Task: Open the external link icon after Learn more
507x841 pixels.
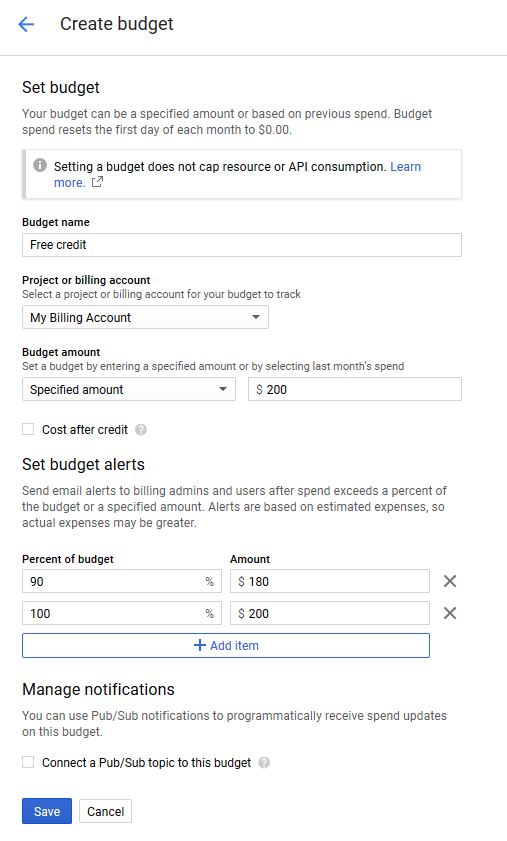Action: (97, 182)
